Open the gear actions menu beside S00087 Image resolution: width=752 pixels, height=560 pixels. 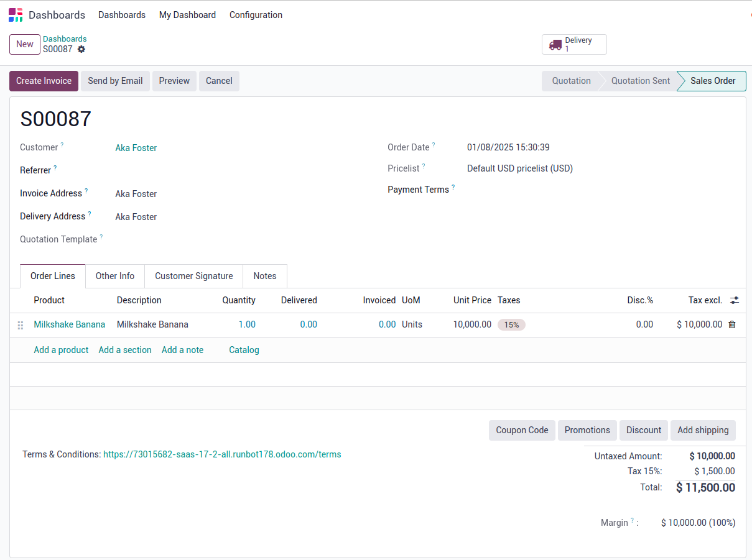pyautogui.click(x=81, y=49)
